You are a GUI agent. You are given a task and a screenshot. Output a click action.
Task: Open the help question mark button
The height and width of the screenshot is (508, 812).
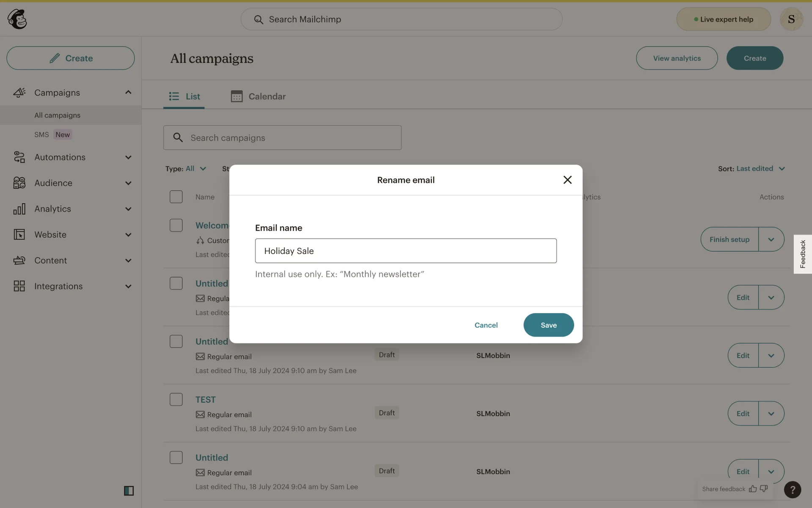pos(792,490)
